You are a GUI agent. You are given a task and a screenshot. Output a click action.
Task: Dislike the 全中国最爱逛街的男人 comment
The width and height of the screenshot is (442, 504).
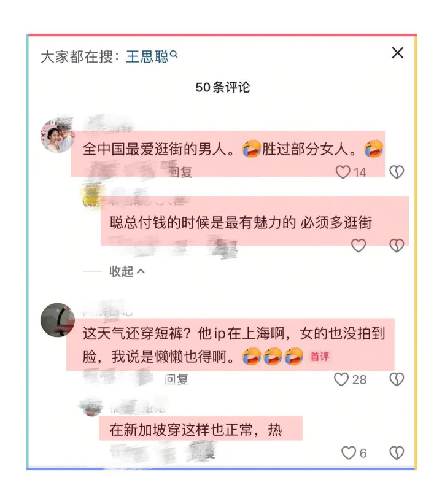tap(397, 172)
